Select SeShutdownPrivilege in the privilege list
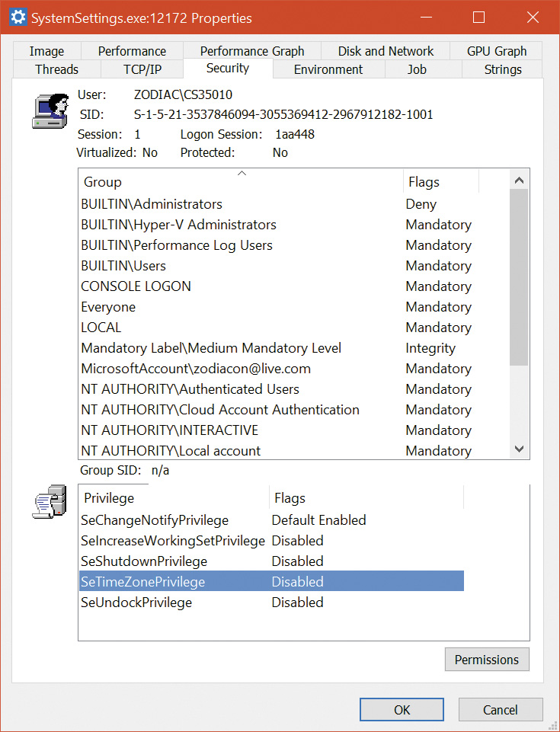Viewport: 560px width, 732px height. click(144, 561)
